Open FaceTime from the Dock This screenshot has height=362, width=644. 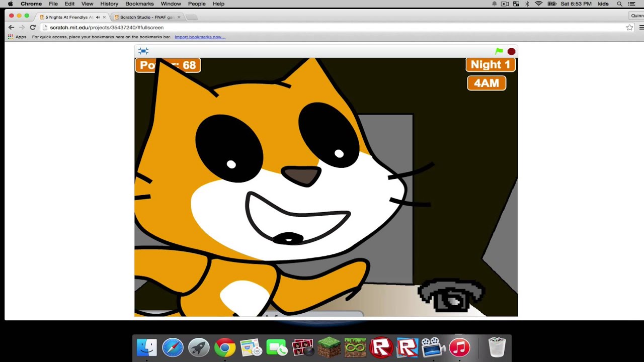click(x=277, y=347)
